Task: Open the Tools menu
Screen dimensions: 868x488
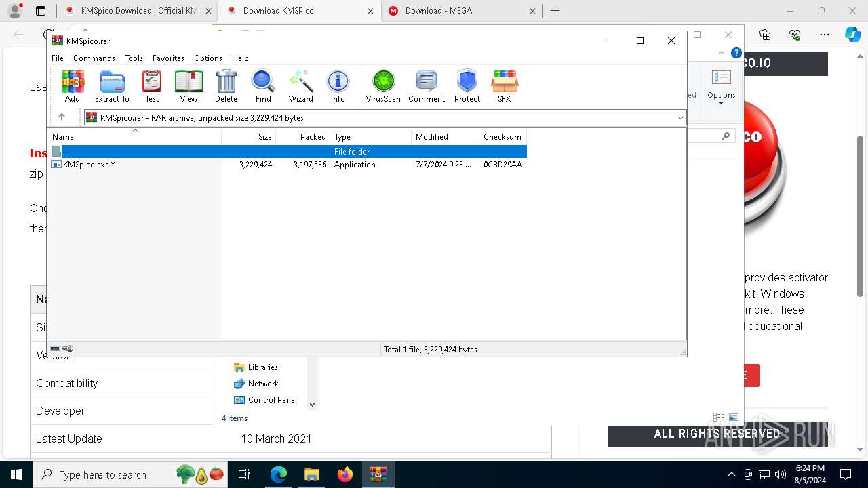Action: pos(134,58)
